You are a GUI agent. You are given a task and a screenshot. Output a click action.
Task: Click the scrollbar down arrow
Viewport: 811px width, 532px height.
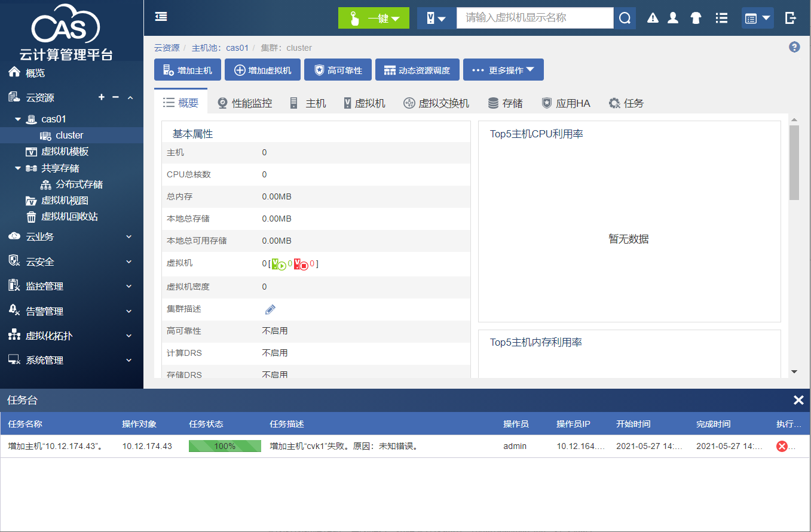[794, 371]
